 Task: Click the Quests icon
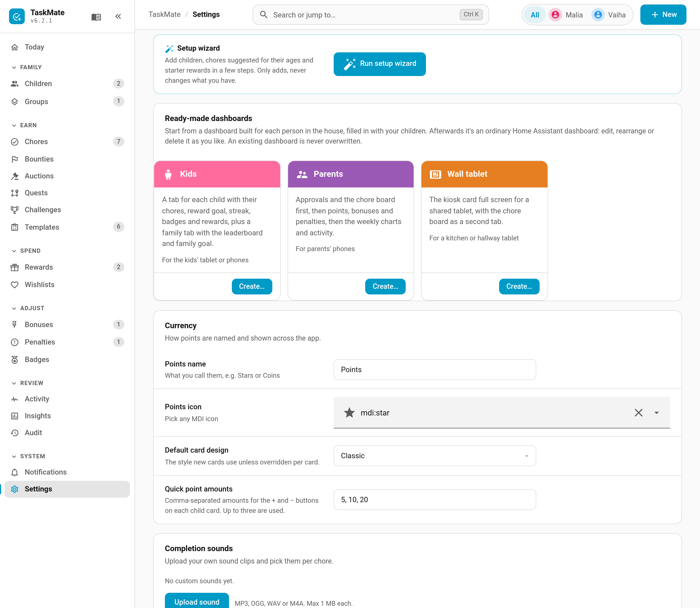pyautogui.click(x=15, y=193)
